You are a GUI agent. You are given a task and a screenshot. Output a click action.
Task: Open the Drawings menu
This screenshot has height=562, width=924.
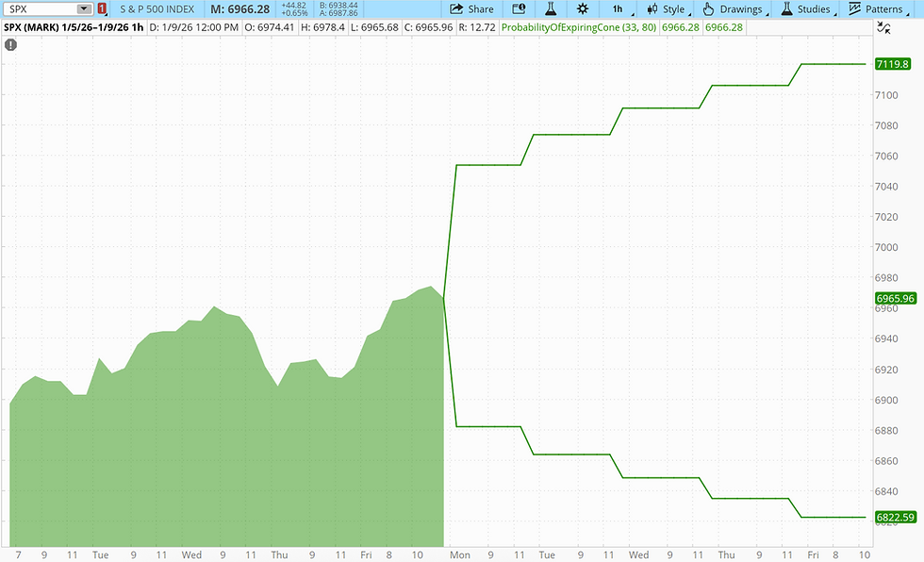click(x=734, y=8)
